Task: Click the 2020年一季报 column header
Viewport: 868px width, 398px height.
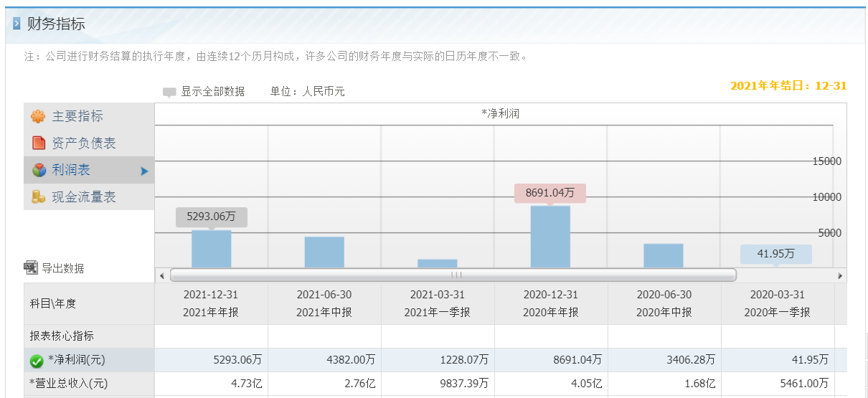Action: click(x=778, y=303)
